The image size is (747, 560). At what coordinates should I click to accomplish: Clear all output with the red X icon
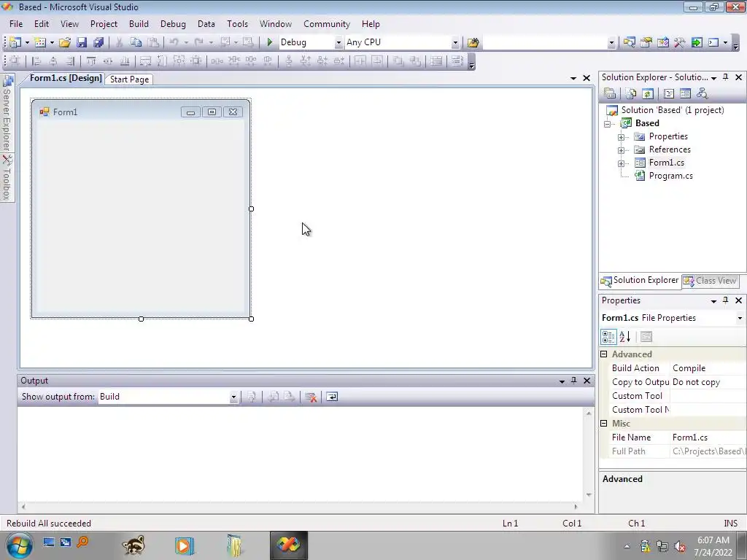311,397
